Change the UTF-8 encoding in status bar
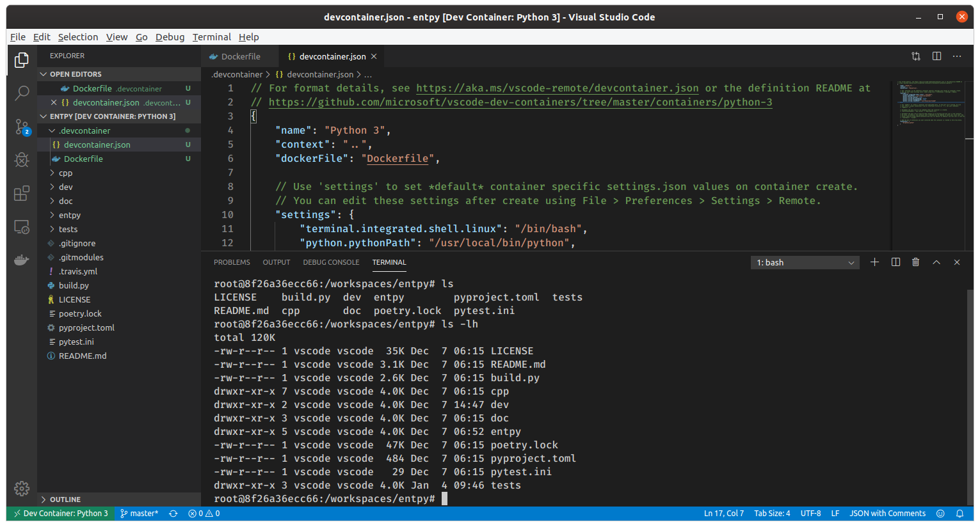980x527 pixels. (x=810, y=514)
